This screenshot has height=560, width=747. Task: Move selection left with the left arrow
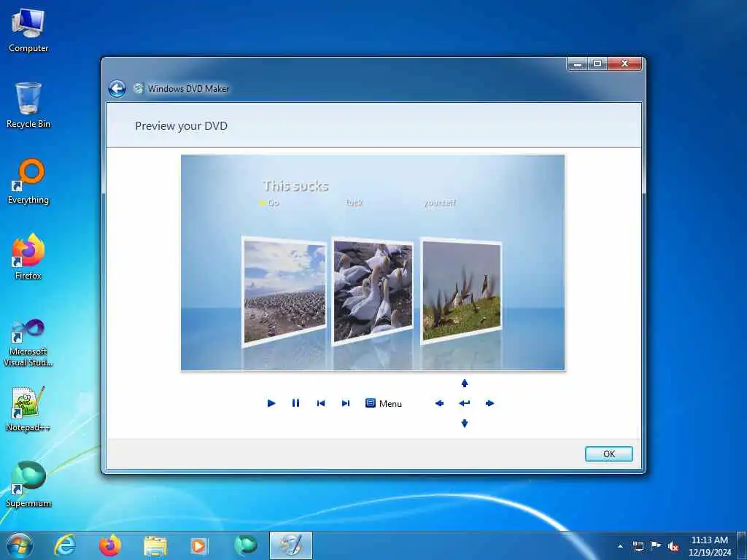click(x=439, y=403)
